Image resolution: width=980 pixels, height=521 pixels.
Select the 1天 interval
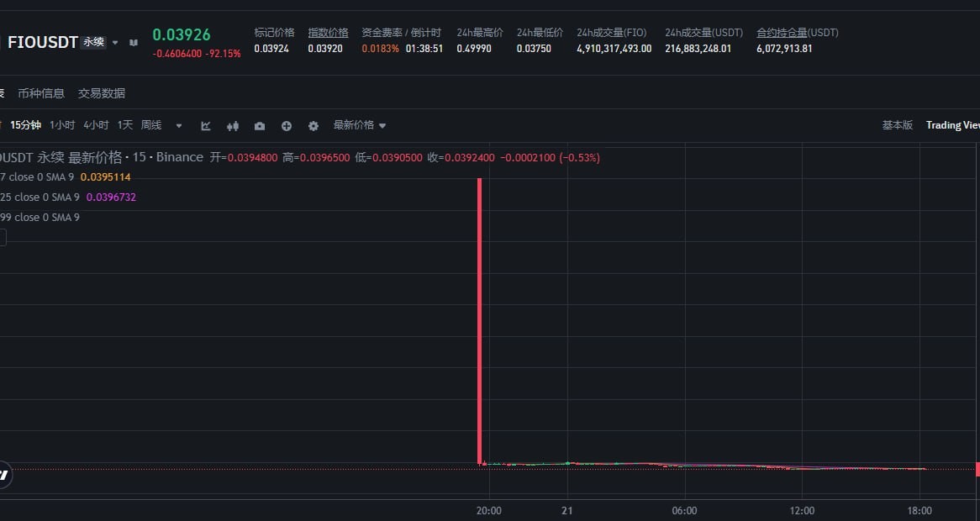tap(125, 125)
